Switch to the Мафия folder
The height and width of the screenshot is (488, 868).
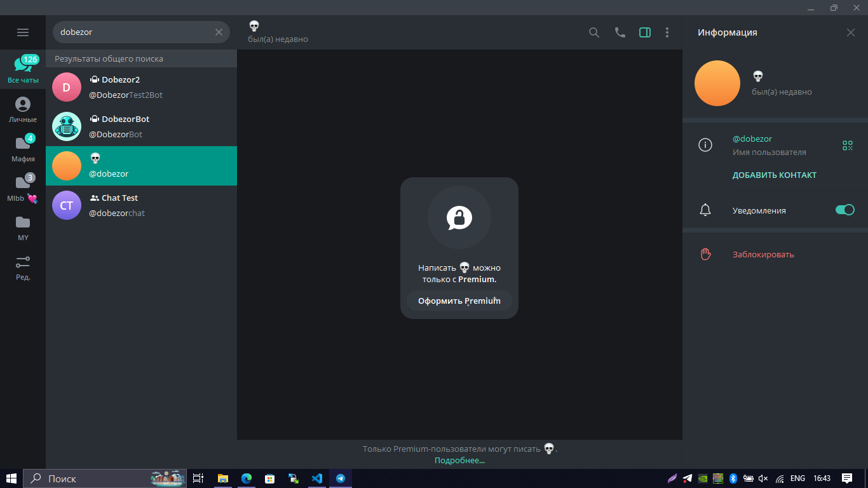coord(23,149)
